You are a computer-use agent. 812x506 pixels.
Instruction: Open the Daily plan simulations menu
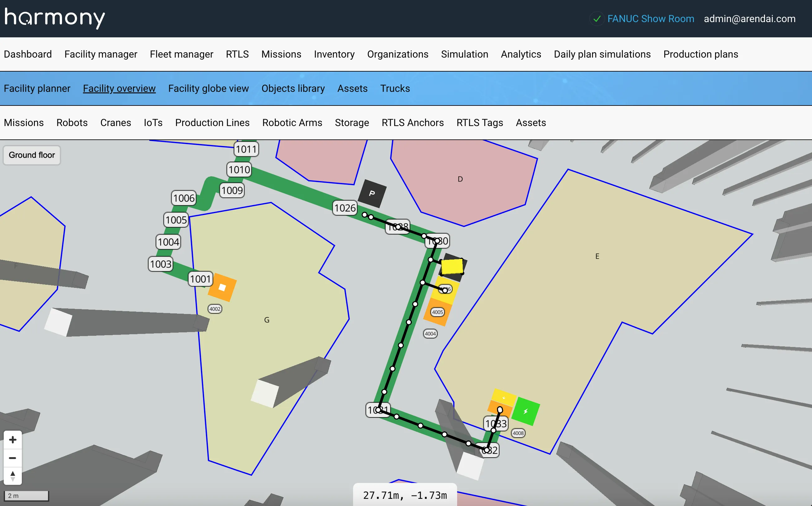[x=602, y=54]
